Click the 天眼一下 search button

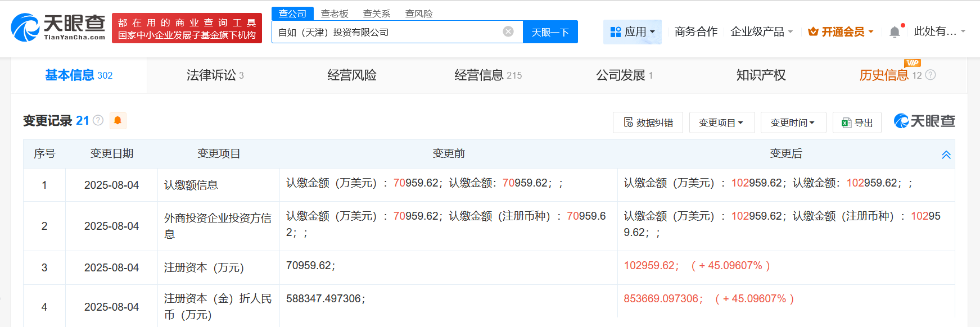click(550, 32)
